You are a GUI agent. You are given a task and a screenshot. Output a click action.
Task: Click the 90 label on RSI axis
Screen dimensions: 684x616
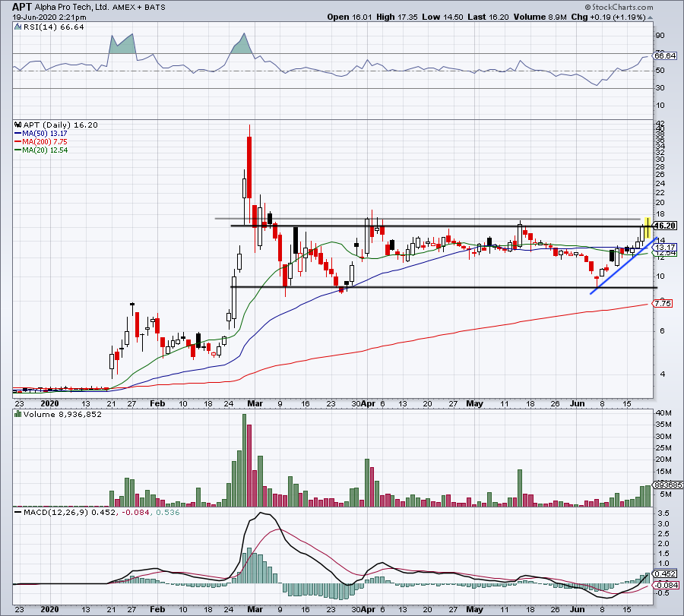660,36
